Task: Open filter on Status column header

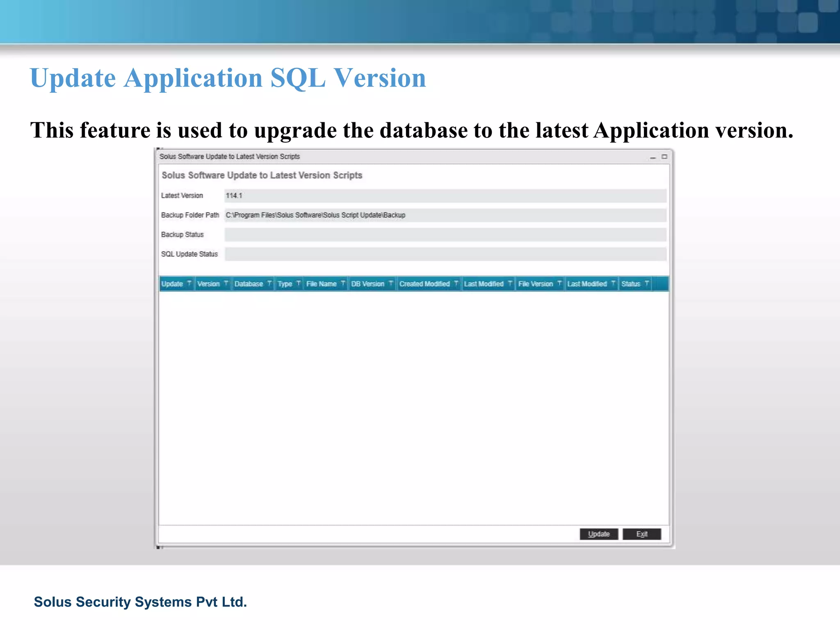Action: 647,283
